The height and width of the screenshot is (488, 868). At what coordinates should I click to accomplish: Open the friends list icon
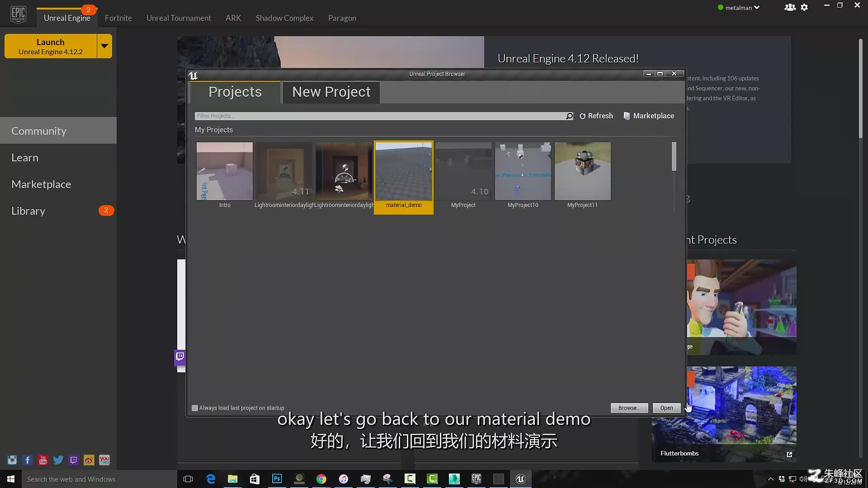790,7
